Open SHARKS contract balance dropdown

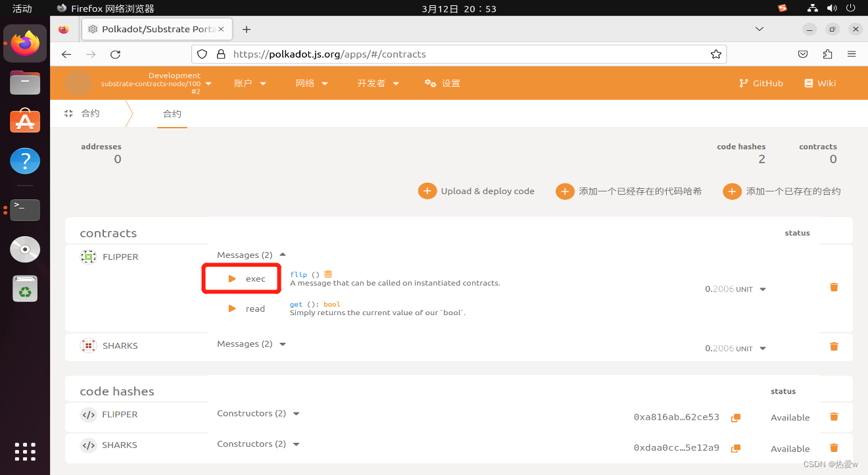763,349
